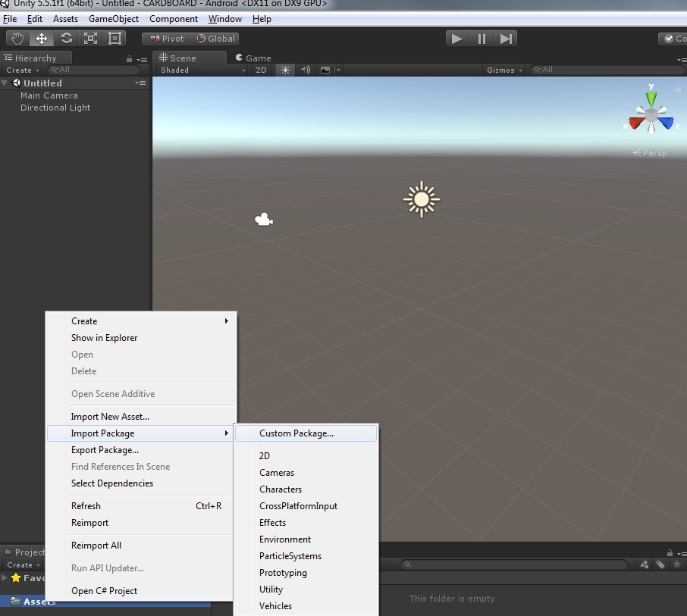Image resolution: width=687 pixels, height=616 pixels.
Task: Toggle Global handle rotation button
Action: [215, 39]
